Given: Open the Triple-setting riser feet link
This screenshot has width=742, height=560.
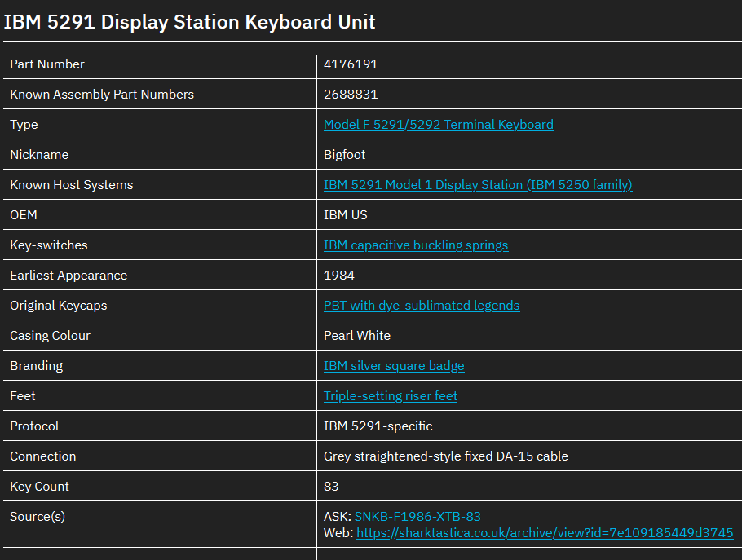Looking at the screenshot, I should click(391, 395).
